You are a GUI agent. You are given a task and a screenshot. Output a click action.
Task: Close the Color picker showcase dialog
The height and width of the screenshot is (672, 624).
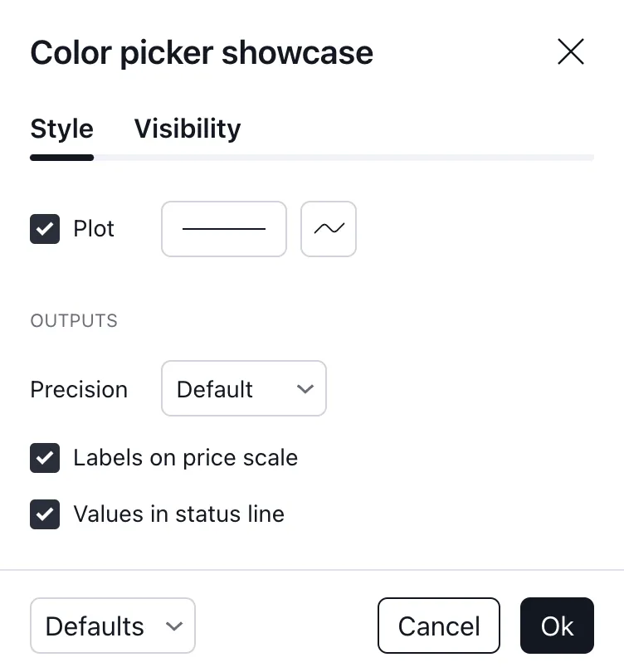tap(571, 52)
